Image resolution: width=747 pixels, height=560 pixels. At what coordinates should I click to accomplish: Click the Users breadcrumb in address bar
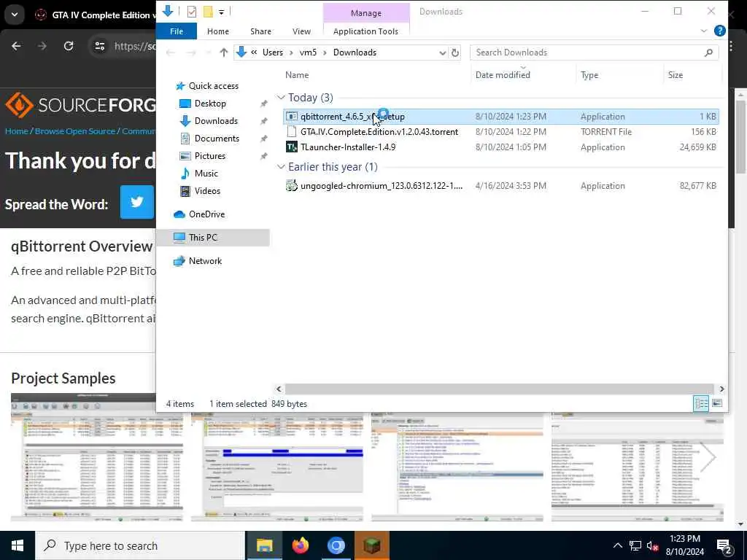pos(273,52)
